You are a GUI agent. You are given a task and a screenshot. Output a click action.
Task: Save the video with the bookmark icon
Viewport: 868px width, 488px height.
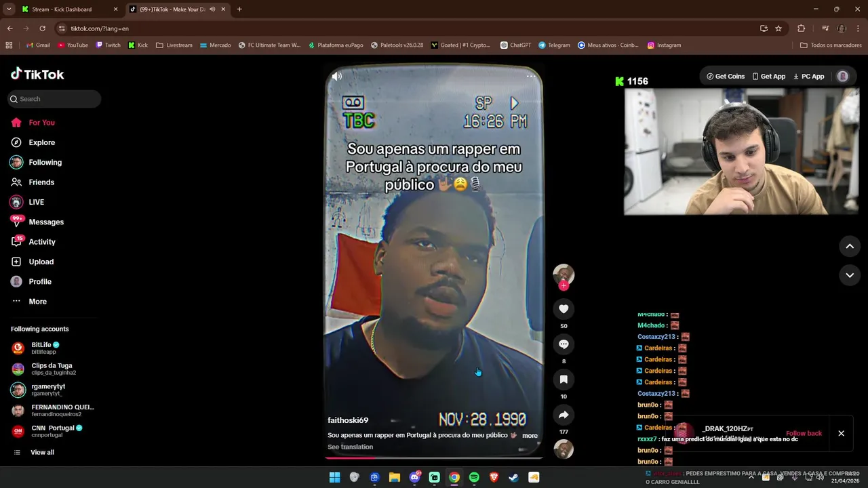pos(564,380)
